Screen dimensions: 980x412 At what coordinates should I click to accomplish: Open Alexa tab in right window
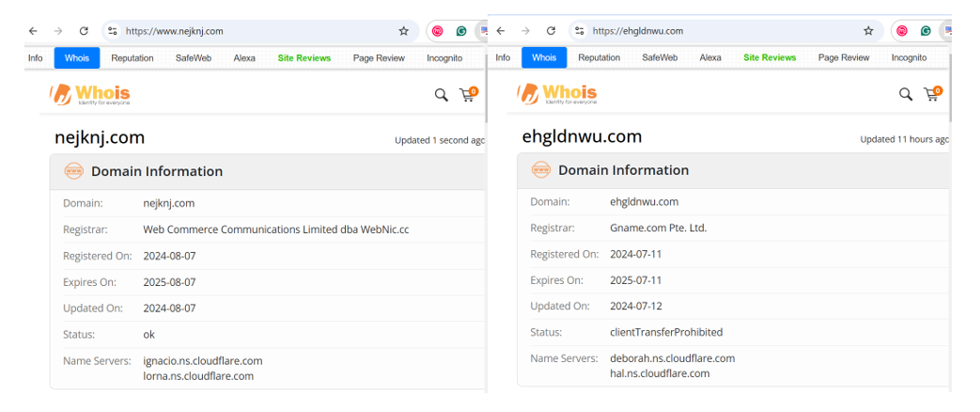[710, 58]
